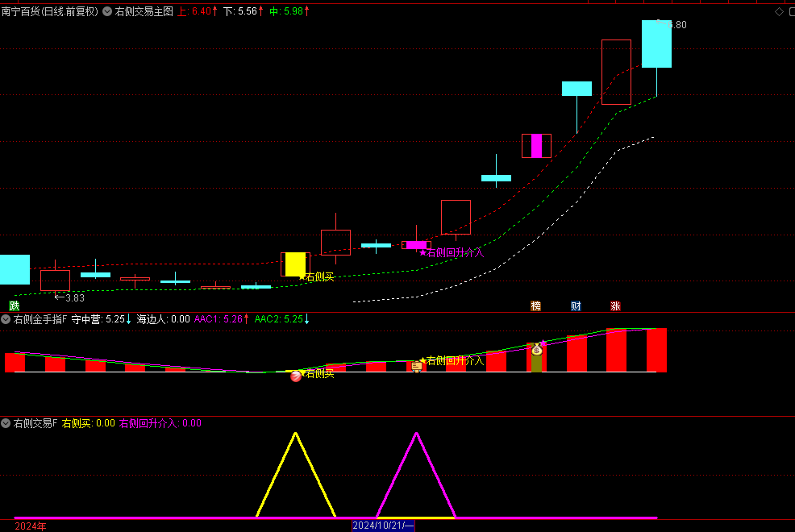Click the magenta star on the AAC line
This screenshot has height=532, width=795.
point(543,343)
